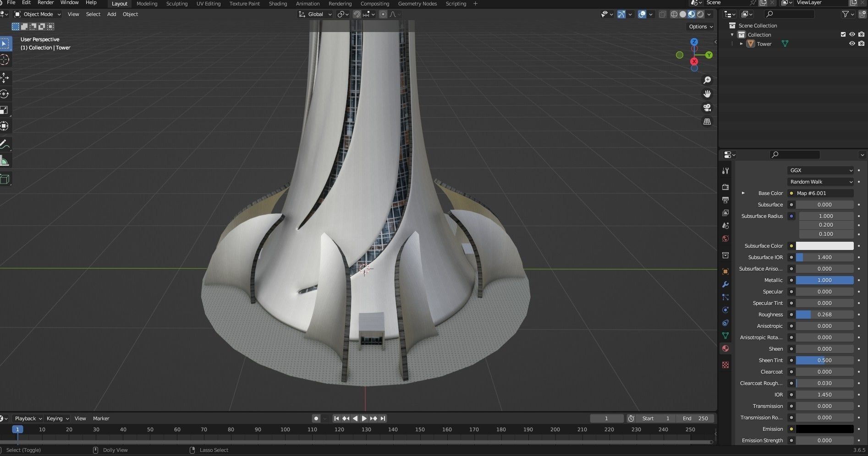
Task: Activate the Rotate tool
Action: 5,94
